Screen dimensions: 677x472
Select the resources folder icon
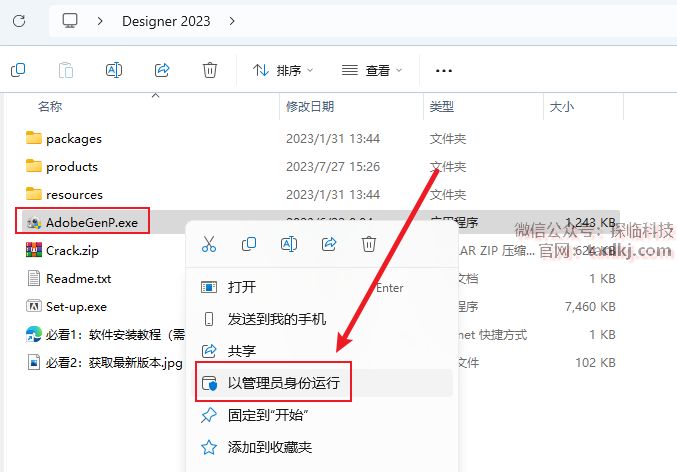(x=34, y=194)
